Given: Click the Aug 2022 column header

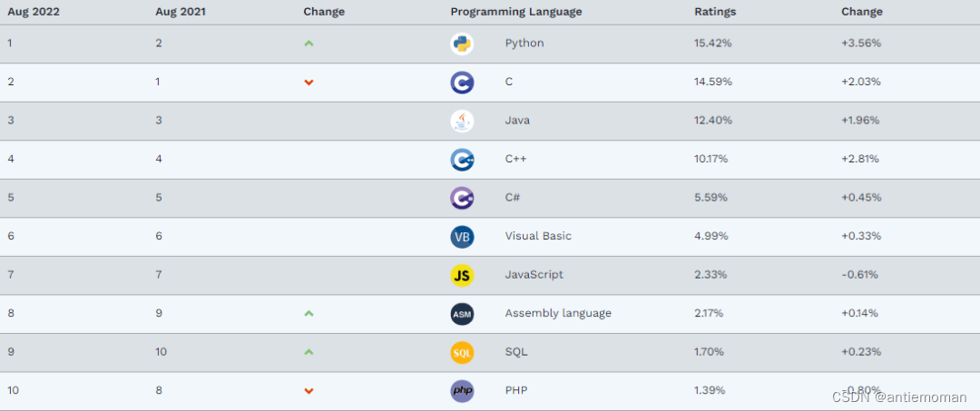Looking at the screenshot, I should click(x=33, y=12).
